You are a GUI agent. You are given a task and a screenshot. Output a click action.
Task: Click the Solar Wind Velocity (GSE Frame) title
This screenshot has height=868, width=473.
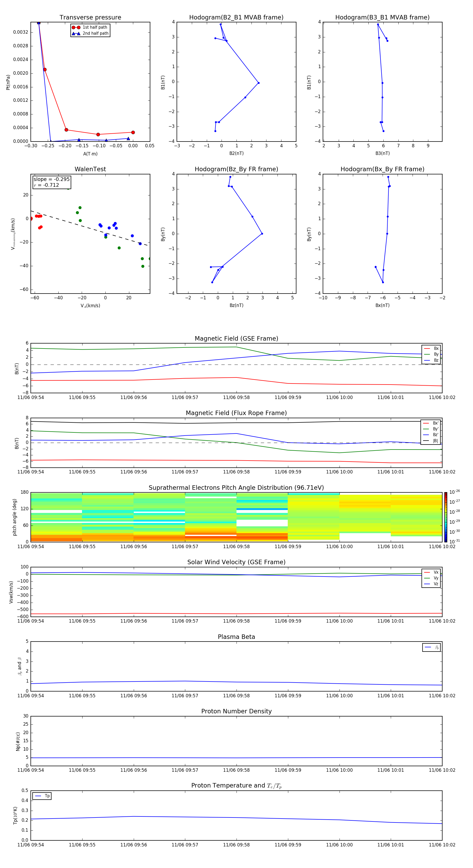[236, 562]
